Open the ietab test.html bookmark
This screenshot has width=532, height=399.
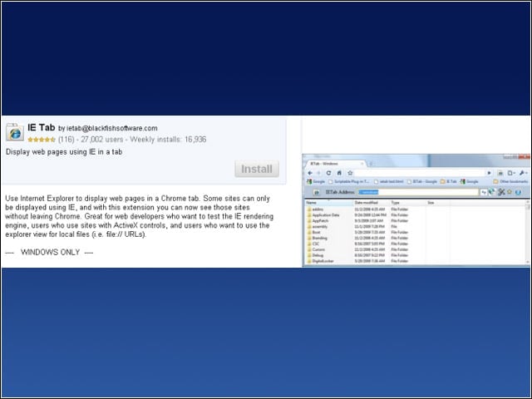coord(388,181)
